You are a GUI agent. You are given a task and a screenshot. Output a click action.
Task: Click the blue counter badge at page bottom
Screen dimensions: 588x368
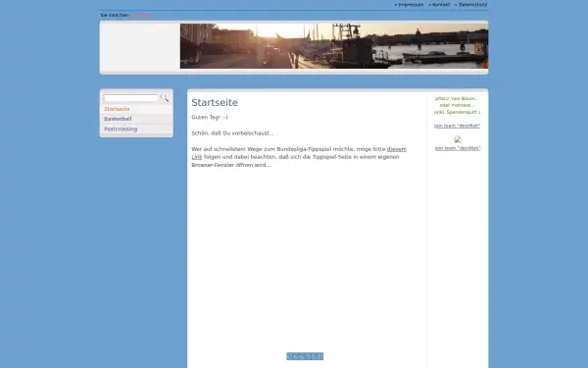305,356
